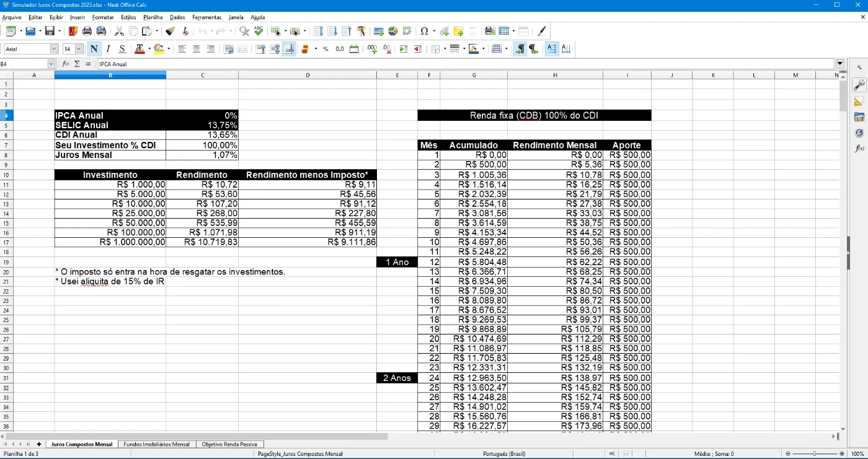Format cell as percent
Screen dimensions: 868x459
click(x=325, y=49)
